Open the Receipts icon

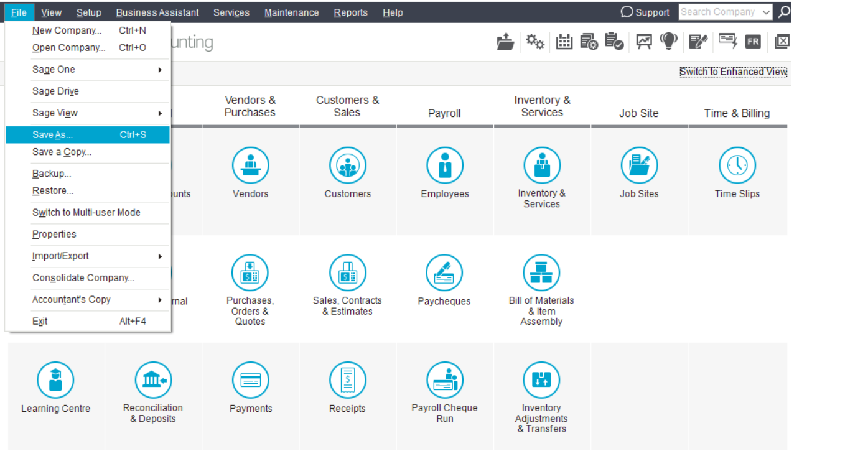348,380
